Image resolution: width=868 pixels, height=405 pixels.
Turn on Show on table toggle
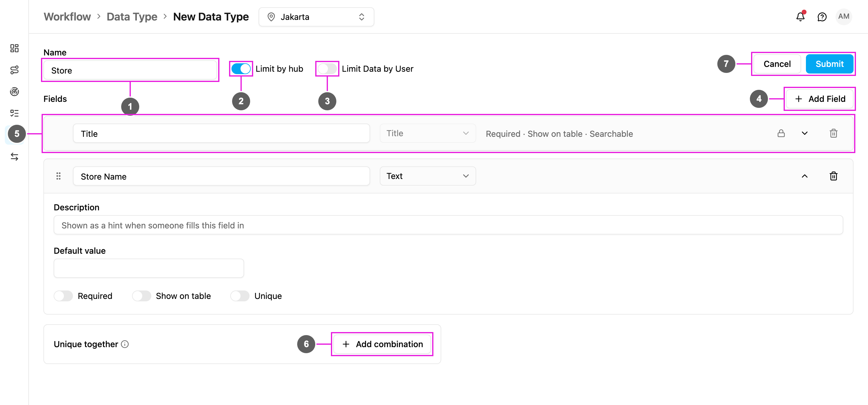coord(142,296)
